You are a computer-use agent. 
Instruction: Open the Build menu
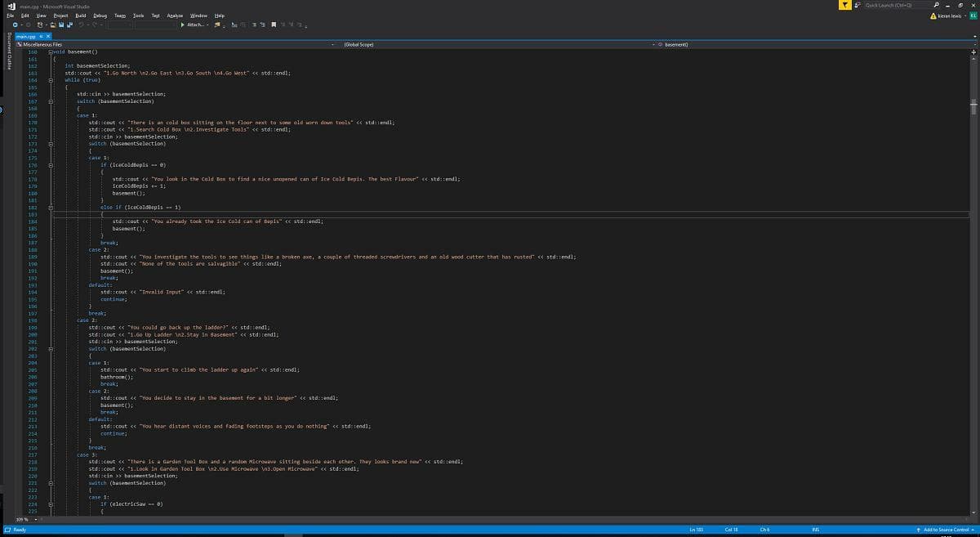point(81,16)
